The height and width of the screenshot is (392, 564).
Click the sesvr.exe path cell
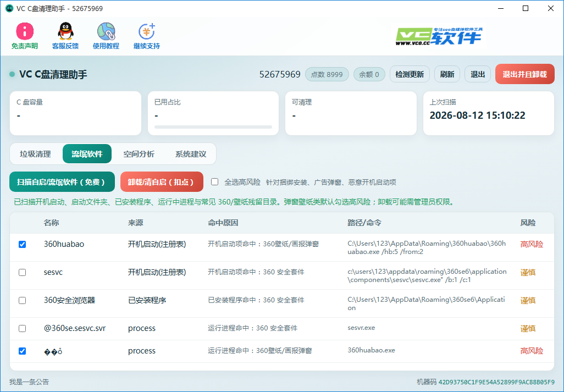click(x=361, y=328)
